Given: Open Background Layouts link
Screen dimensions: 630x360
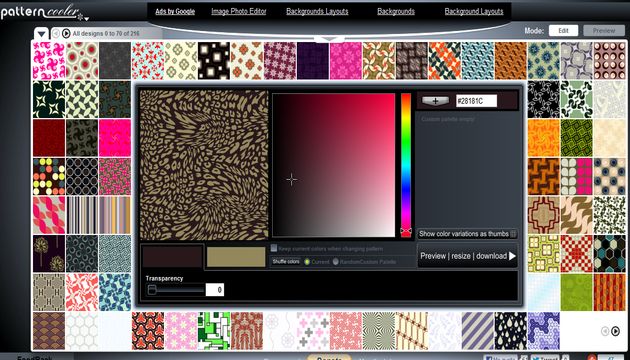Looking at the screenshot, I should [x=474, y=11].
